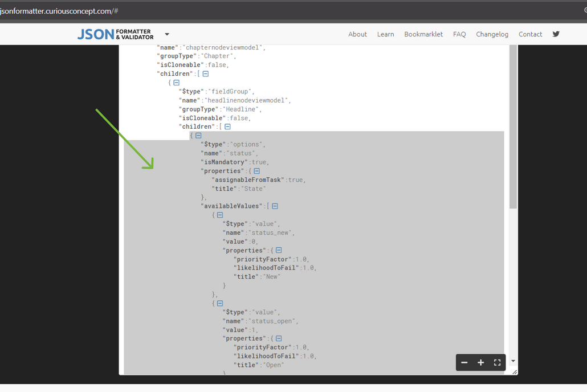Click the "status_new" name value
The image size is (587, 392).
(271, 233)
